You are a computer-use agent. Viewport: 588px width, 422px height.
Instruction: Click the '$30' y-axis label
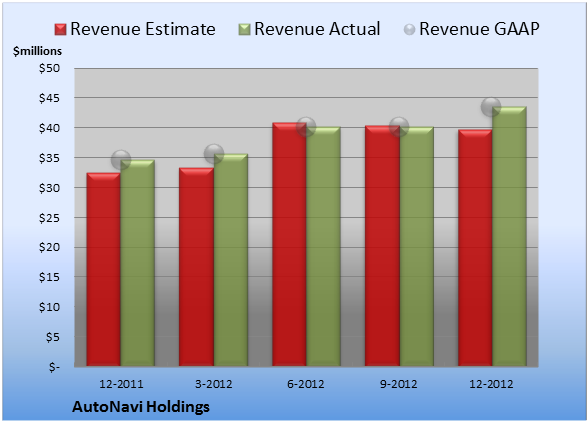click(x=50, y=188)
